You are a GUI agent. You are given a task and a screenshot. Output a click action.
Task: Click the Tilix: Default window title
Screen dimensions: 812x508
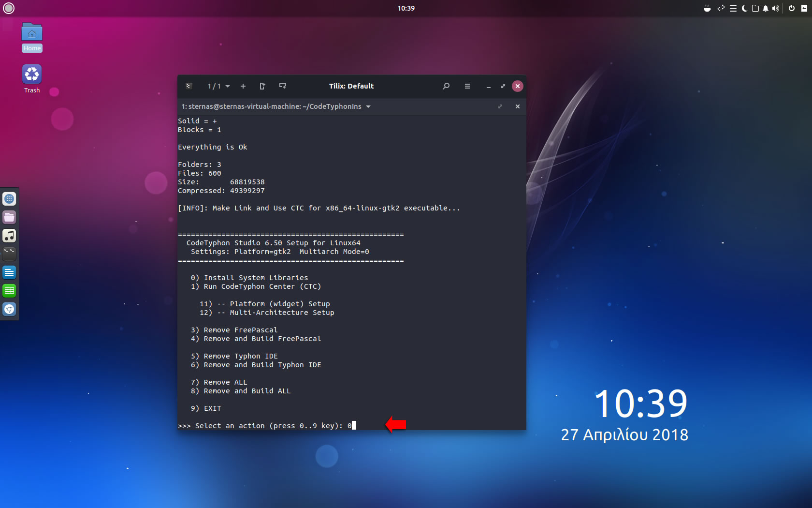pos(351,86)
